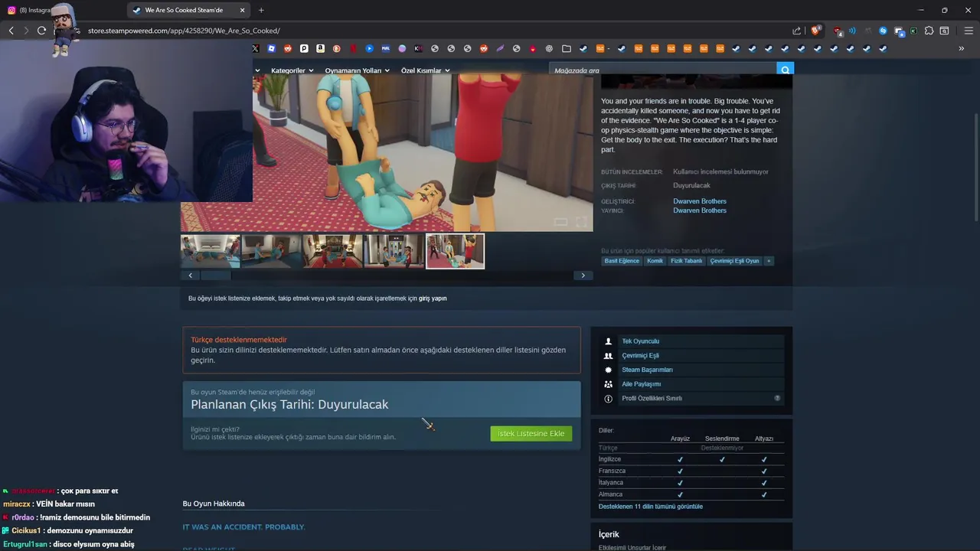Open the Tek Oyunculu feature link

(x=640, y=341)
